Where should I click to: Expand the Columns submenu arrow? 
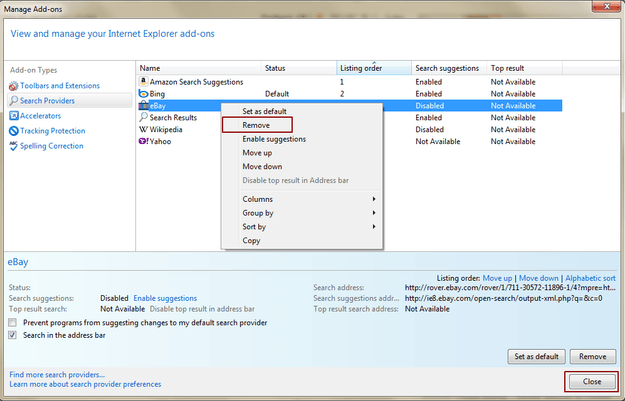[374, 199]
